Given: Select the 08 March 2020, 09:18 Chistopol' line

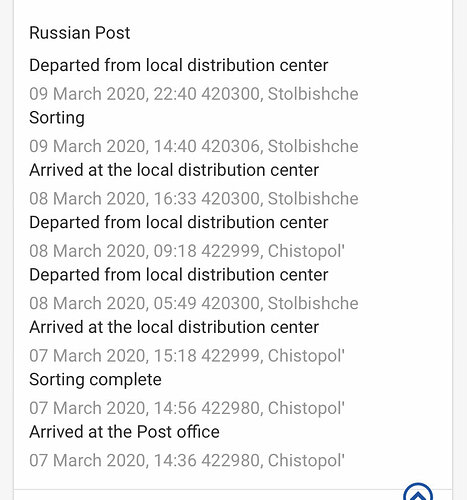Looking at the screenshot, I should [x=187, y=251].
